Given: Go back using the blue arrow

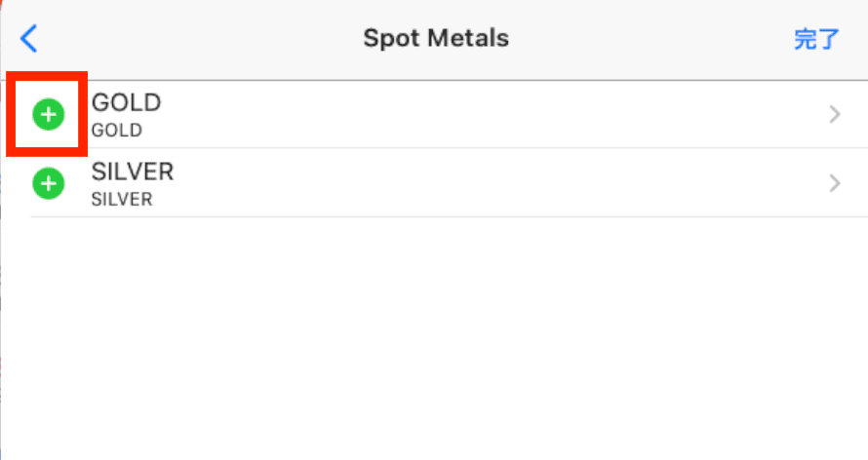Looking at the screenshot, I should [x=29, y=39].
